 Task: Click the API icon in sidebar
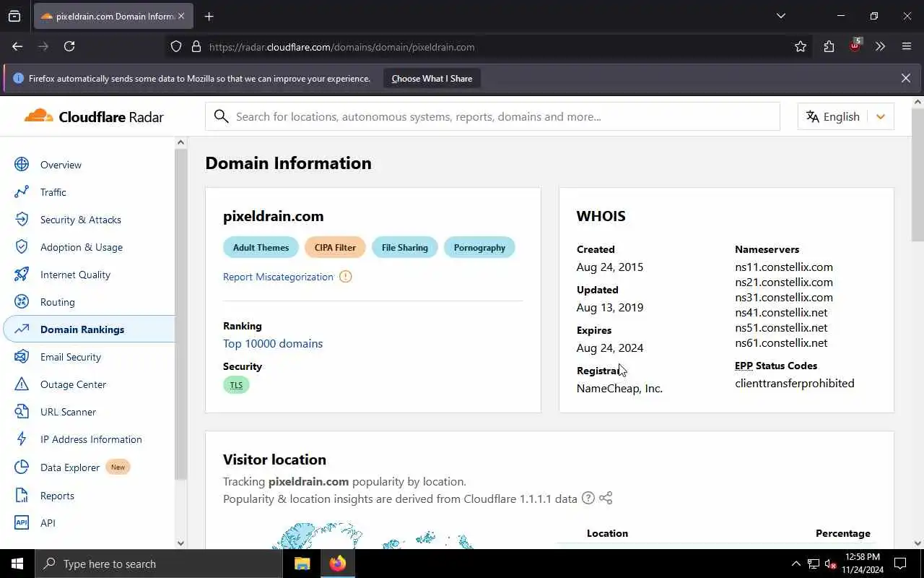click(x=22, y=523)
